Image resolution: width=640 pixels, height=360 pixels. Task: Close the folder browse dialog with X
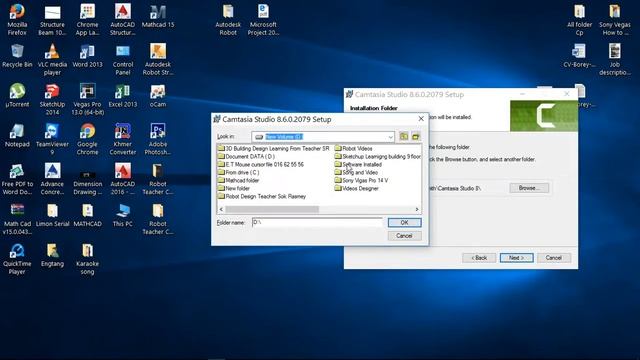(421, 119)
